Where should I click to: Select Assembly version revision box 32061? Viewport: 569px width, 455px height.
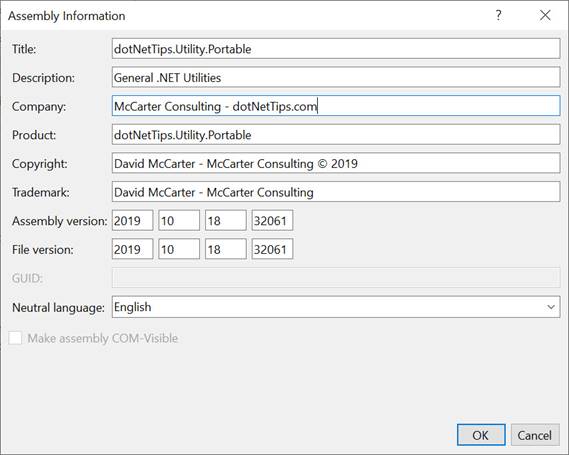click(x=272, y=220)
